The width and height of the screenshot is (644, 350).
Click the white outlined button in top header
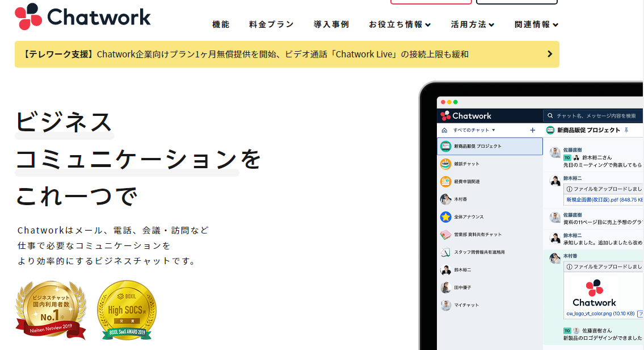coord(517,2)
